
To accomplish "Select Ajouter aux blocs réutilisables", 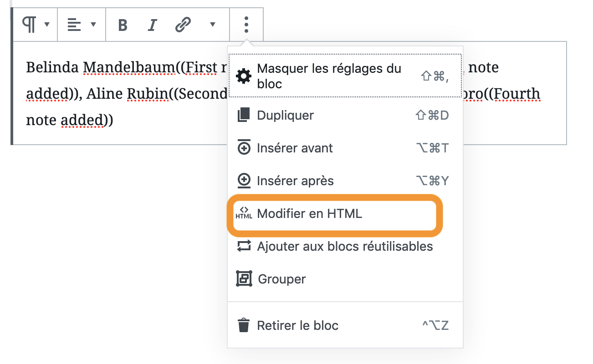I will (345, 246).
